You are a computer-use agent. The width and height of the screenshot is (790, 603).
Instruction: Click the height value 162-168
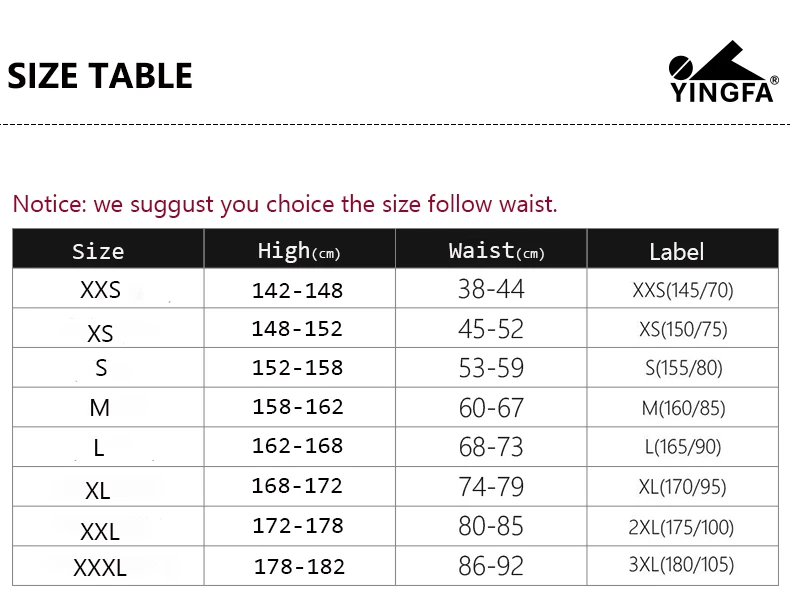tap(297, 446)
